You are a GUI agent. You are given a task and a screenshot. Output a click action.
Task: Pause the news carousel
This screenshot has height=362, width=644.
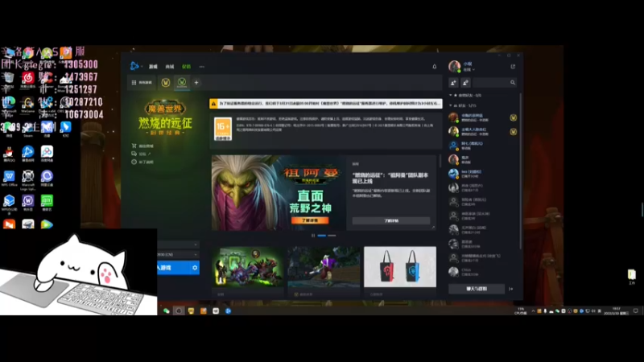[313, 236]
